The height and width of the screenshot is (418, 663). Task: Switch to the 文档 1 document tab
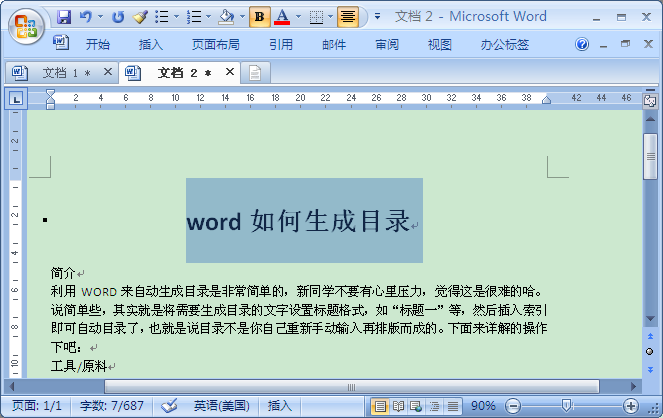pos(62,73)
